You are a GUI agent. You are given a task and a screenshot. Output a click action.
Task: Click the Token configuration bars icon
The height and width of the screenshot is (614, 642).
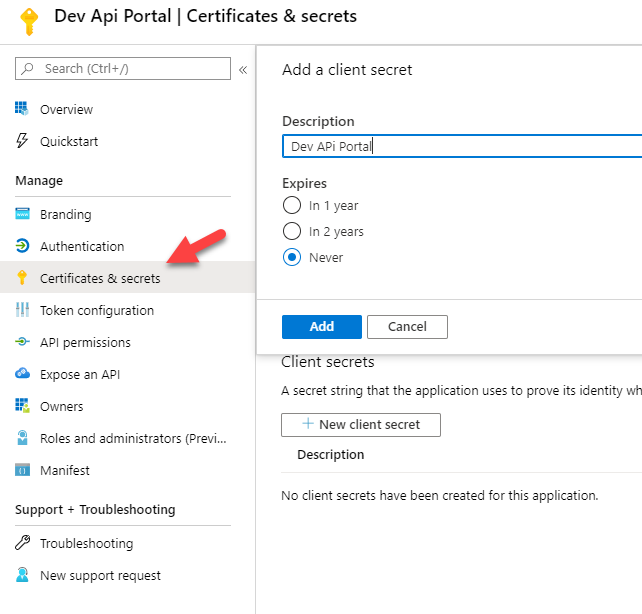pyautogui.click(x=22, y=310)
